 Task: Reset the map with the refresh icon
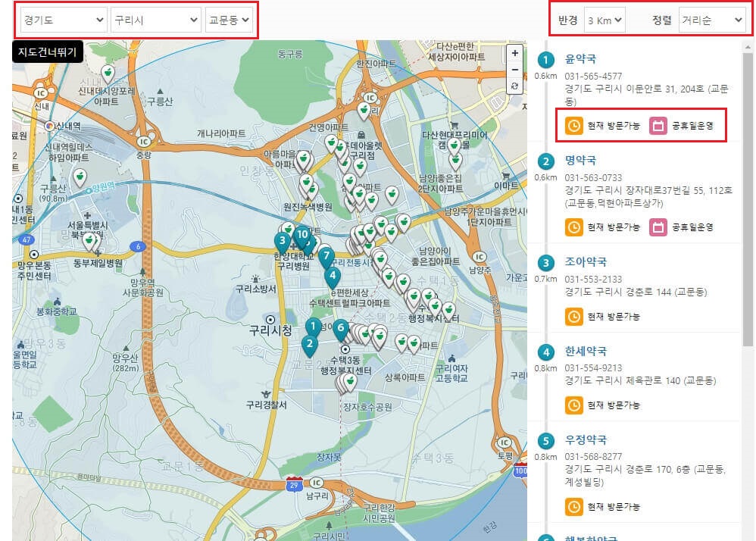point(515,86)
